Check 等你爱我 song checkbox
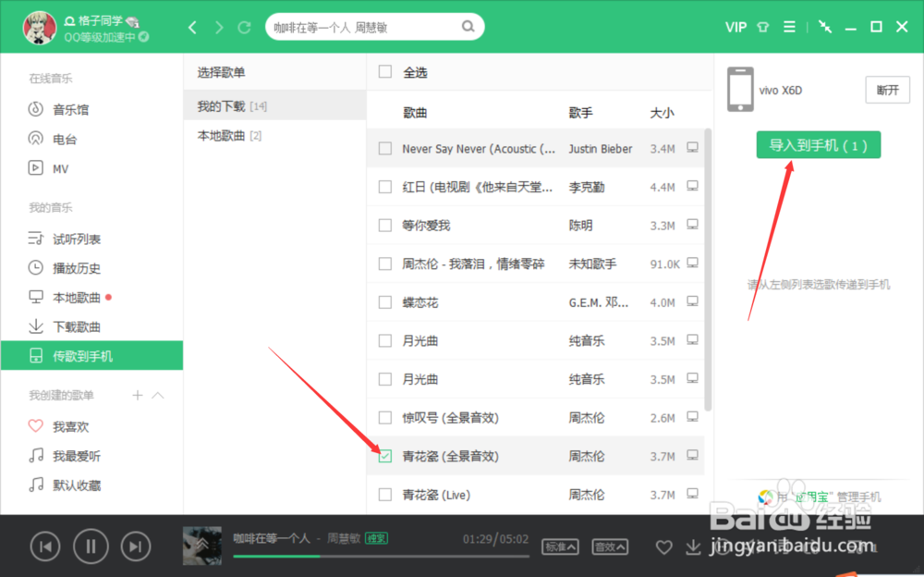924x577 pixels. (x=384, y=226)
